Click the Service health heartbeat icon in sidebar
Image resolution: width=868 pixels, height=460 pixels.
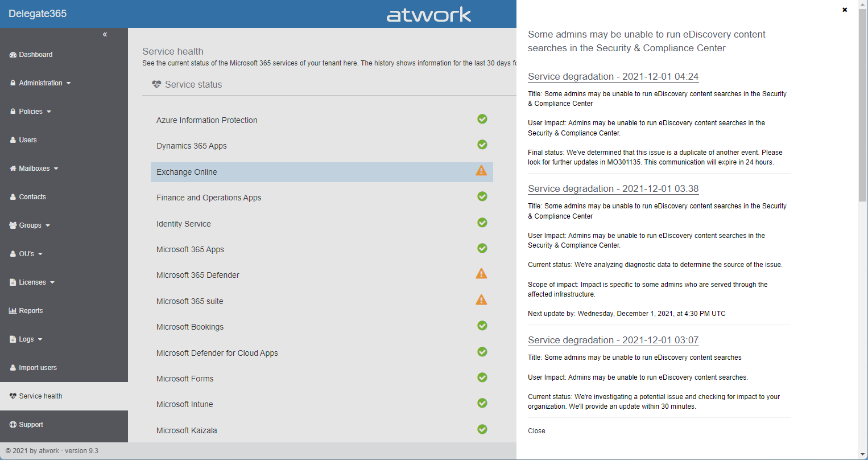13,396
